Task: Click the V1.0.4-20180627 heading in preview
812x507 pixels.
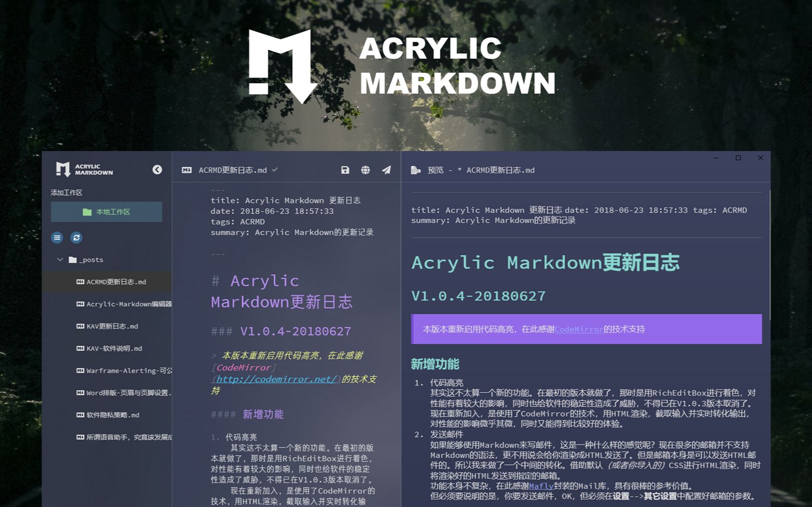Action: 479,296
